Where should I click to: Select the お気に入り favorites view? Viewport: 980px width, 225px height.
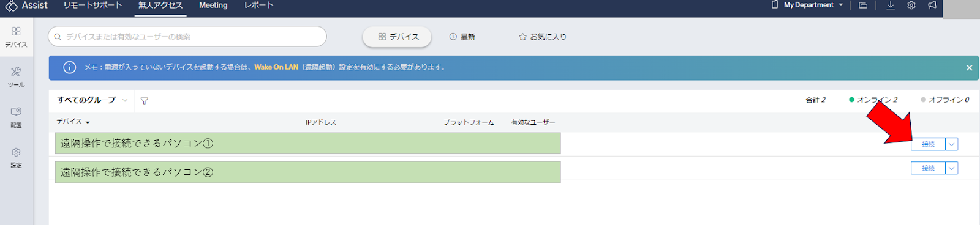(542, 37)
